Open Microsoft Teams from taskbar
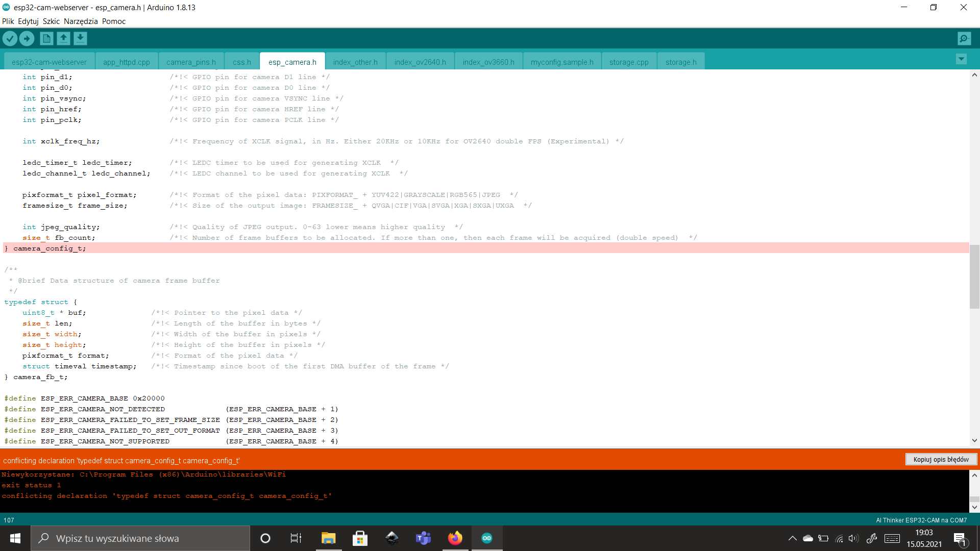This screenshot has height=551, width=980. point(423,538)
